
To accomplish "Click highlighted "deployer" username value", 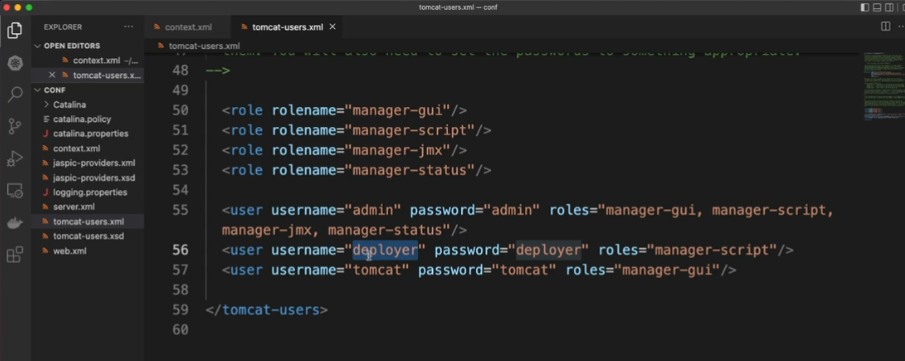I will point(385,250).
